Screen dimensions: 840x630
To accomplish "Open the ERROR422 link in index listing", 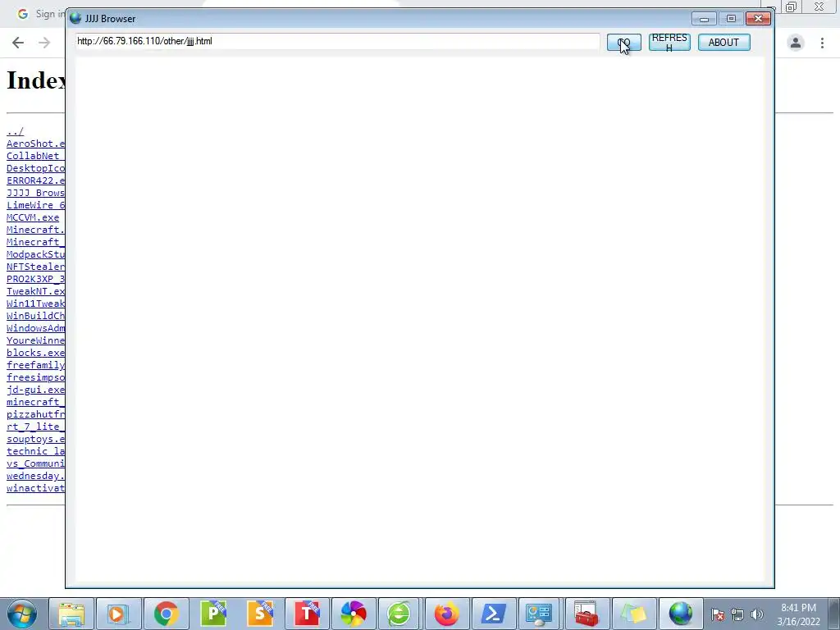I will coord(35,180).
